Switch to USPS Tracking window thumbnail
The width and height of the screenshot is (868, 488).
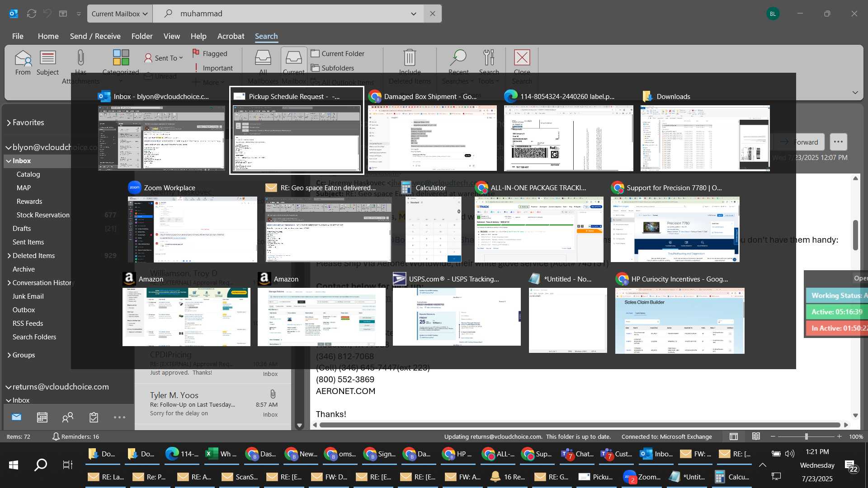pos(457,310)
